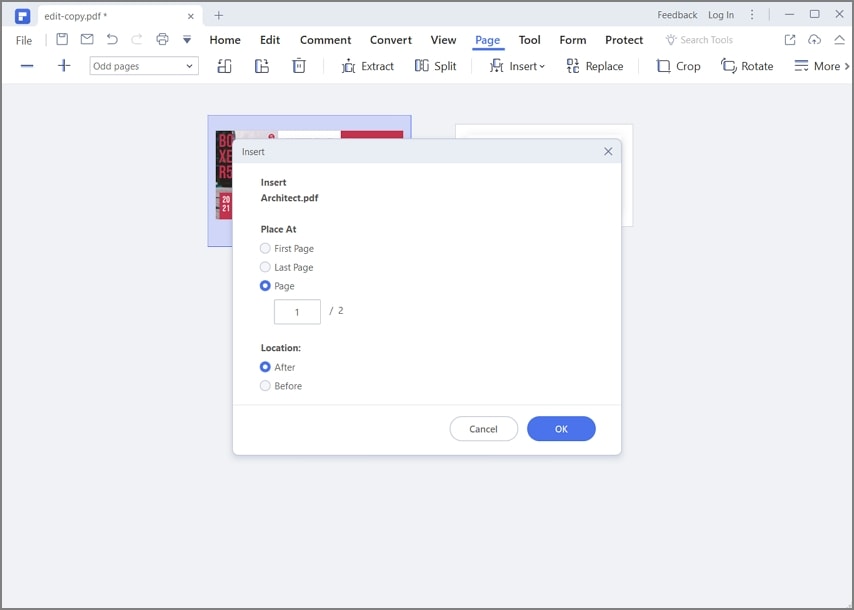Select the Crop page tool
854x610 pixels.
coord(678,66)
